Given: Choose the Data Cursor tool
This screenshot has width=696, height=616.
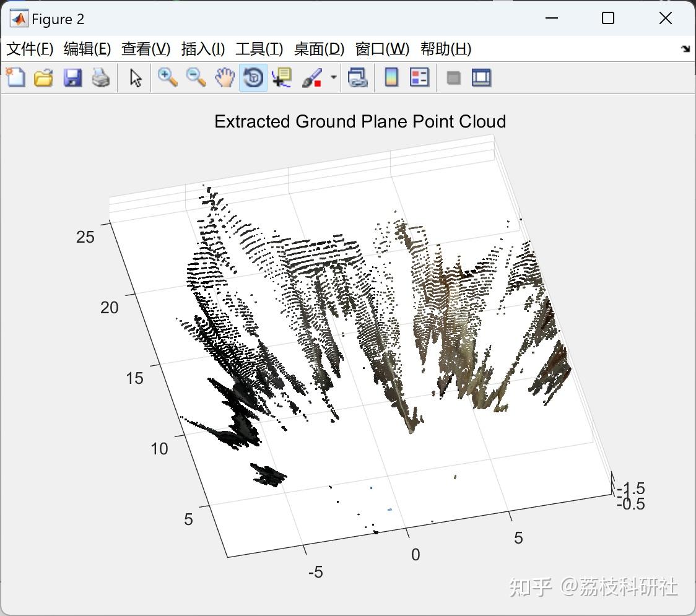Looking at the screenshot, I should tap(282, 78).
